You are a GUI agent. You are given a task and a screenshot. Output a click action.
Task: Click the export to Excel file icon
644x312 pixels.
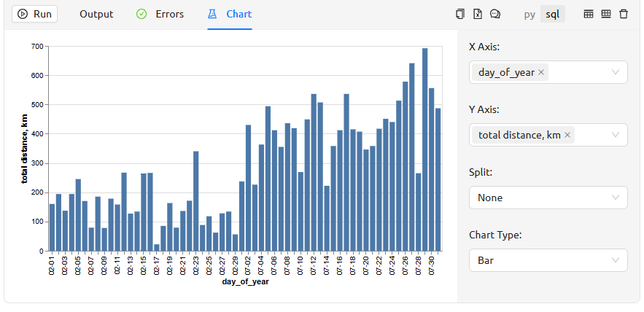(478, 14)
